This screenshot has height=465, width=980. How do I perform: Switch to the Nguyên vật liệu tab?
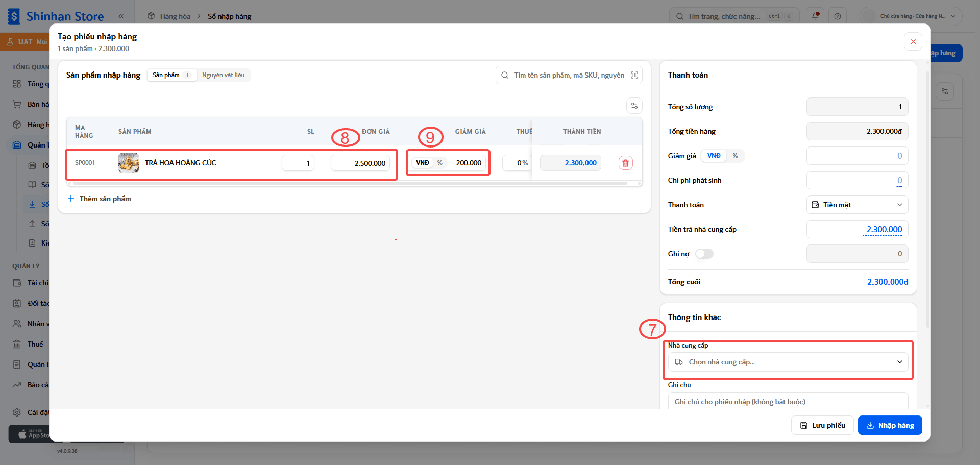pyautogui.click(x=223, y=75)
